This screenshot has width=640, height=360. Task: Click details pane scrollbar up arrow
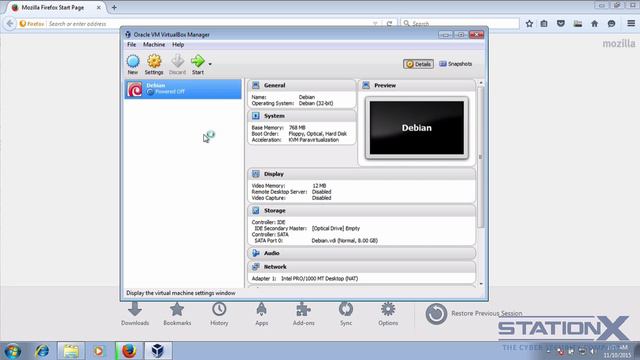tap(481, 83)
